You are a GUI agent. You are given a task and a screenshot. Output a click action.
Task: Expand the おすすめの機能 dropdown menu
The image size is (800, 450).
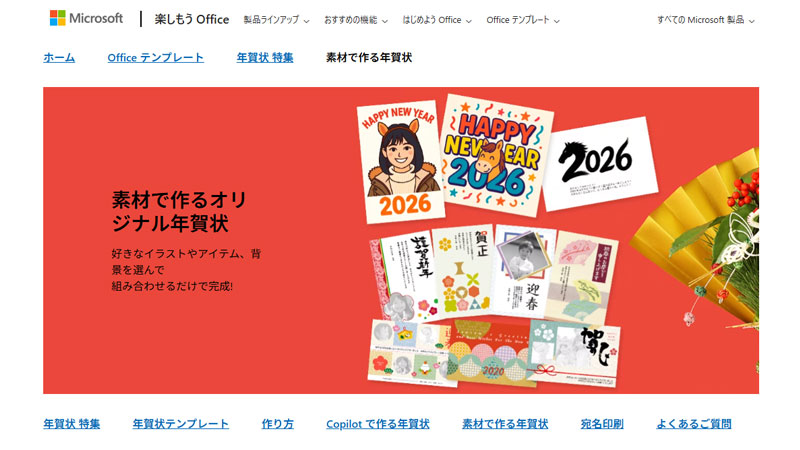click(356, 20)
